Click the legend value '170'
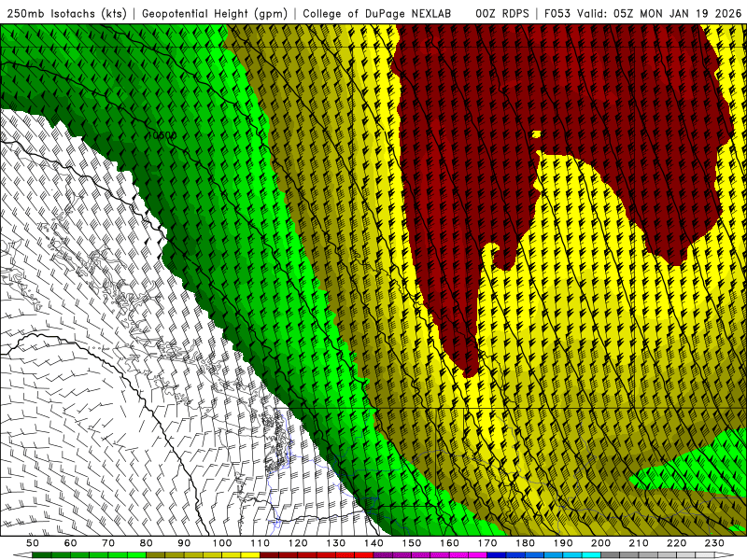This screenshot has height=560, width=747. click(487, 543)
